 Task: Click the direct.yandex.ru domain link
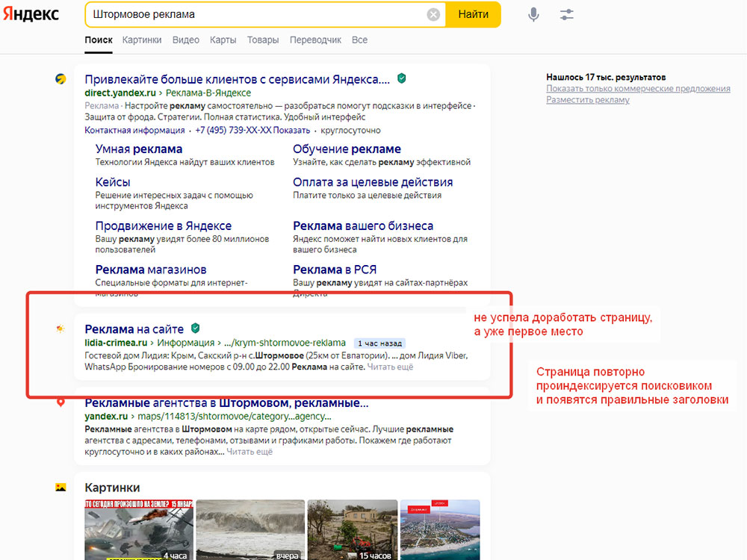coord(120,93)
